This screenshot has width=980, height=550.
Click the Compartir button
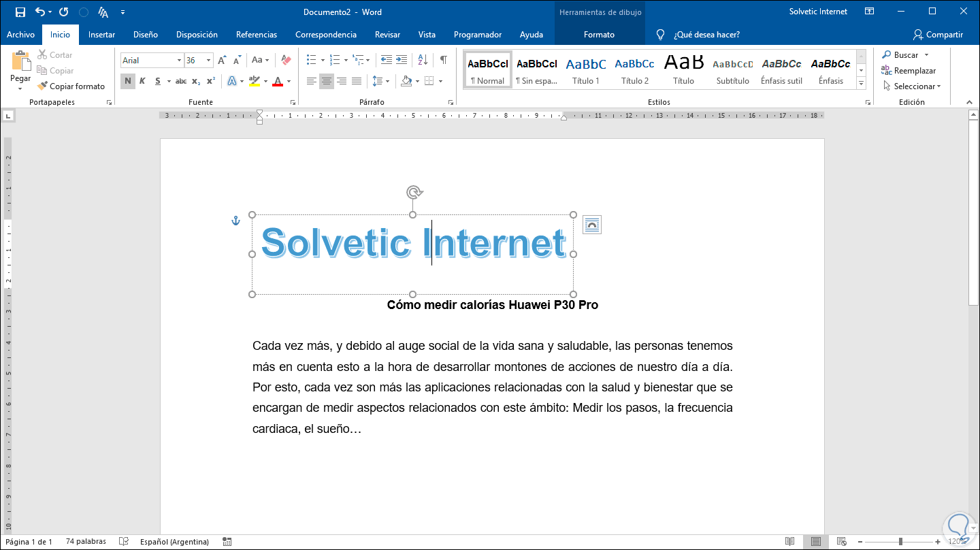[938, 35]
